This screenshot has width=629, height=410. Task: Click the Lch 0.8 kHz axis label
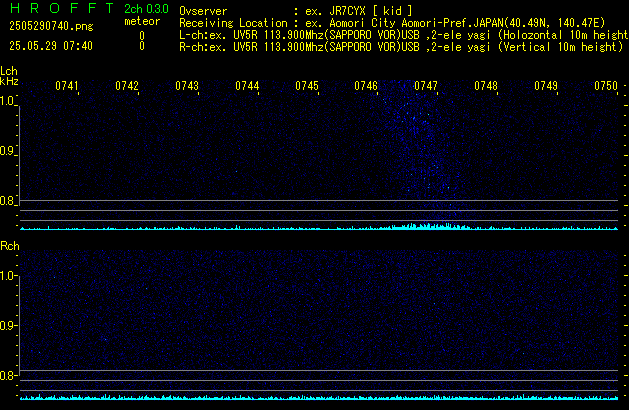pyautogui.click(x=7, y=201)
